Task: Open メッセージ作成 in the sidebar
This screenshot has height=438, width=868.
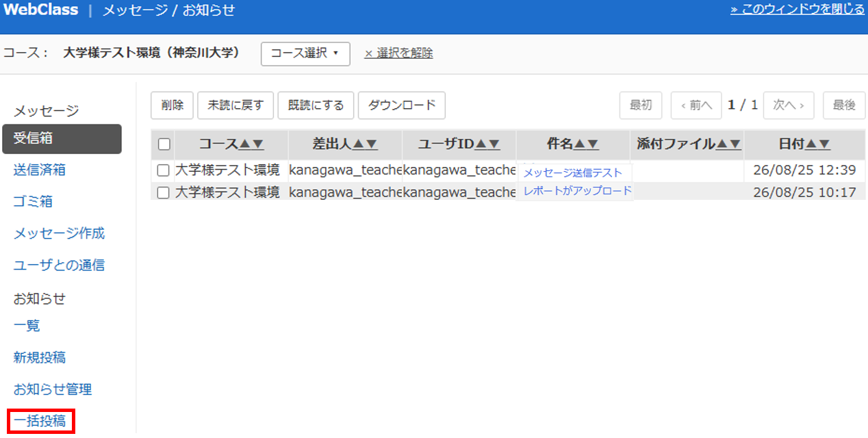Action: tap(60, 233)
